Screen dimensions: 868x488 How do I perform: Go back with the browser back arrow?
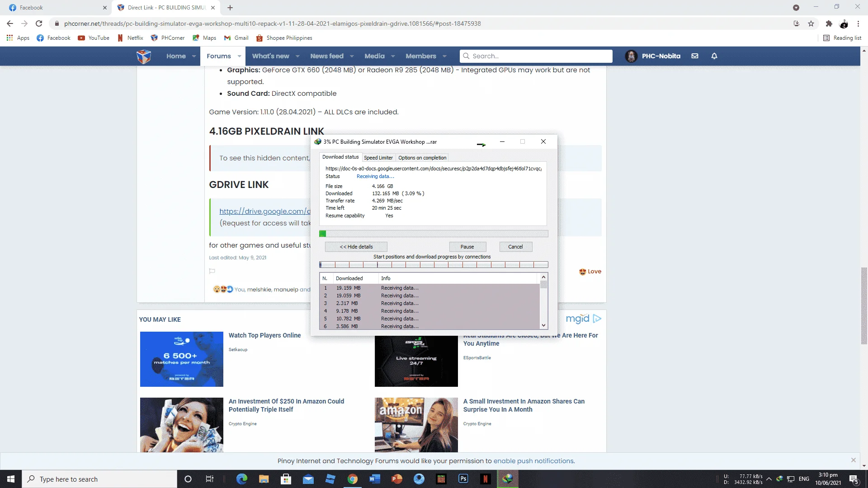[10, 23]
